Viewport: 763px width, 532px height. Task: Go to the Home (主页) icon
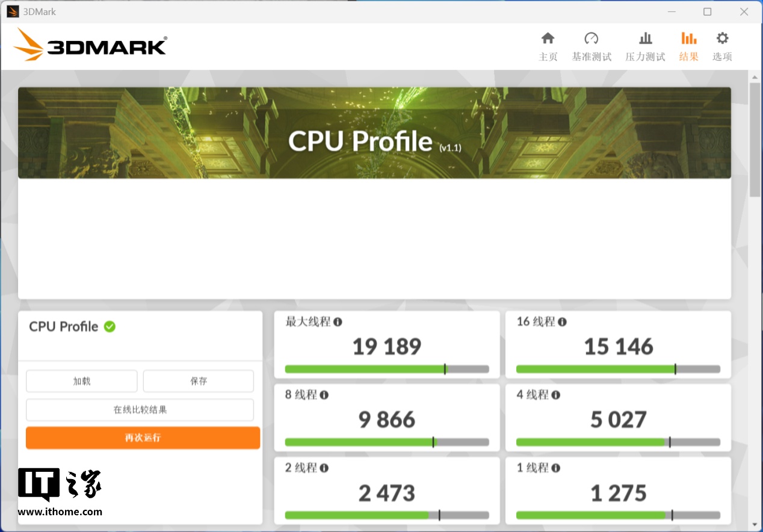click(x=548, y=39)
